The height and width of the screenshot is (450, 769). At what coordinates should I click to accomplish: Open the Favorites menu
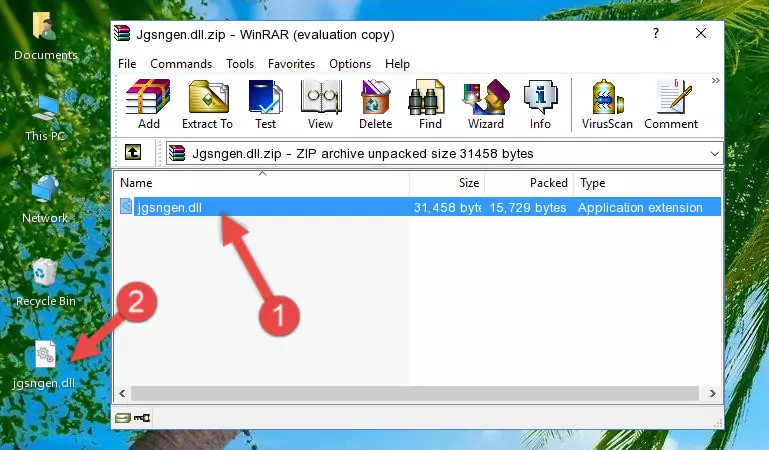[x=291, y=64]
